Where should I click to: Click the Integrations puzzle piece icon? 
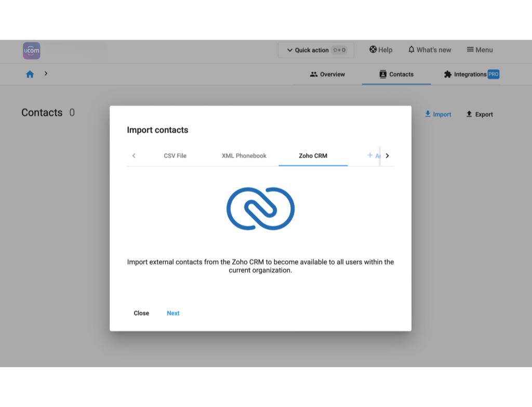coord(448,74)
